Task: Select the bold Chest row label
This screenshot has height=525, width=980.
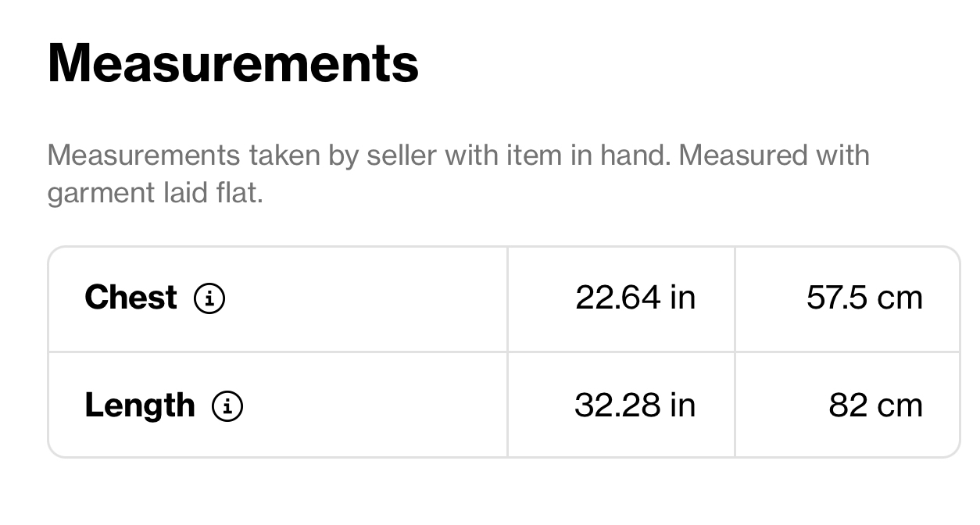Action: (131, 298)
